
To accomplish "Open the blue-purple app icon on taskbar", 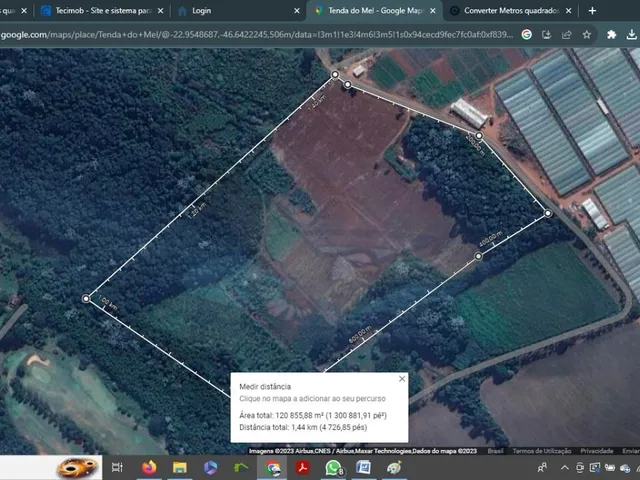I will (x=210, y=467).
